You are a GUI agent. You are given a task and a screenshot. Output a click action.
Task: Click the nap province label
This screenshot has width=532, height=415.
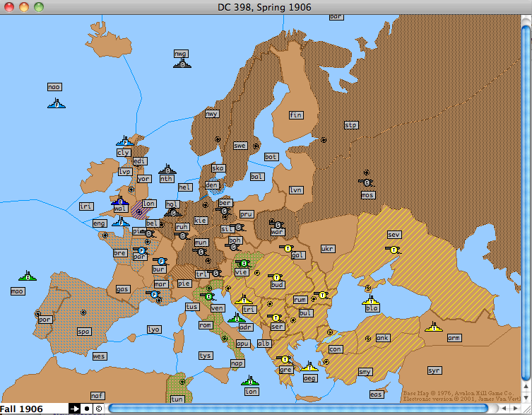237,363
